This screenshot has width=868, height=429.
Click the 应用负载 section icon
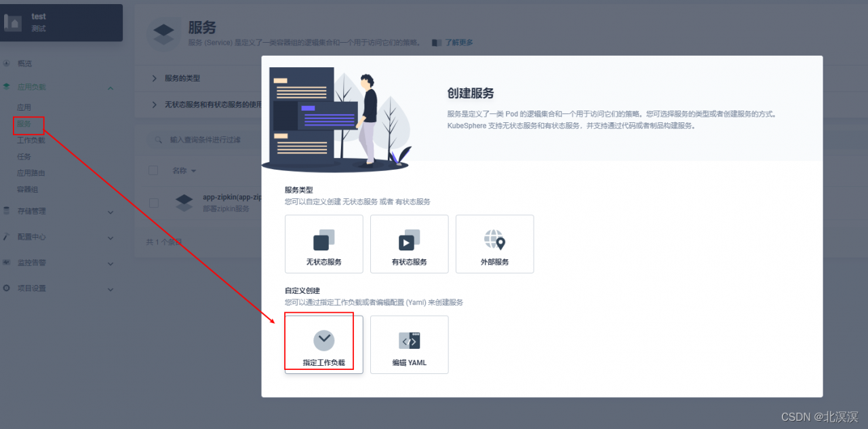(x=7, y=88)
